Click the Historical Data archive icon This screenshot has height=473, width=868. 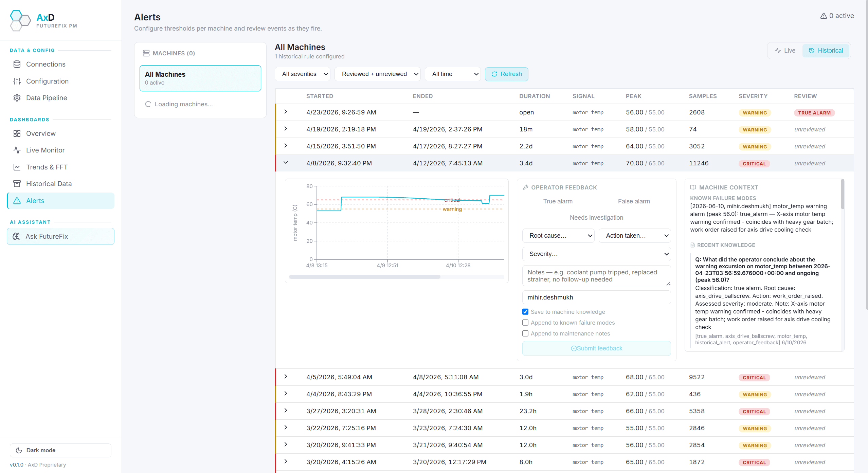17,184
